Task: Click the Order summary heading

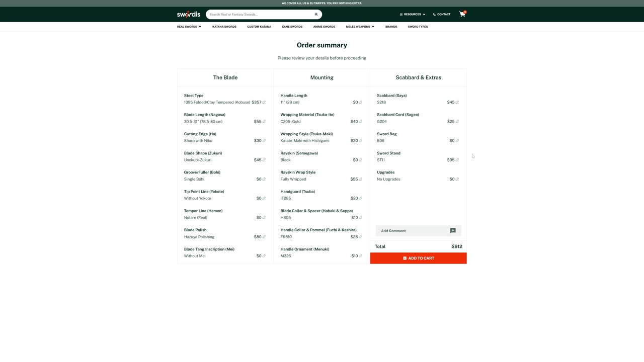Action: (322, 45)
